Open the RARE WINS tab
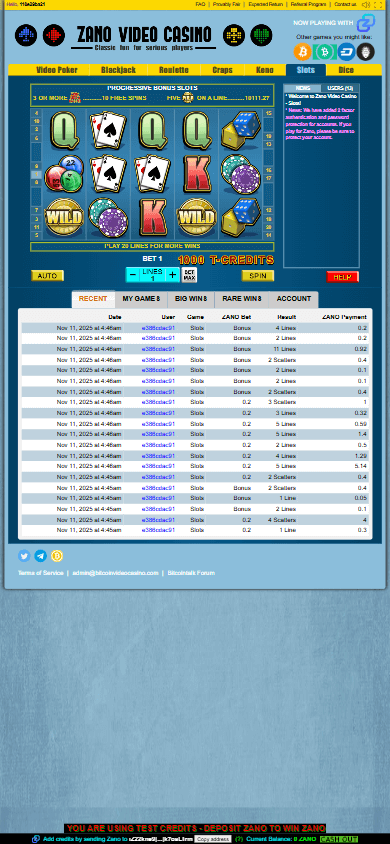 click(x=242, y=299)
